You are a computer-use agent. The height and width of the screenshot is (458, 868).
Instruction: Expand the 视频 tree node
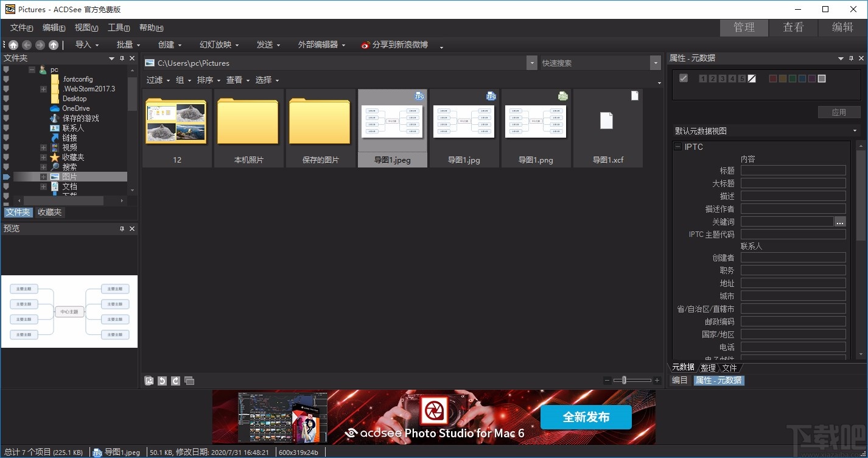coord(43,148)
